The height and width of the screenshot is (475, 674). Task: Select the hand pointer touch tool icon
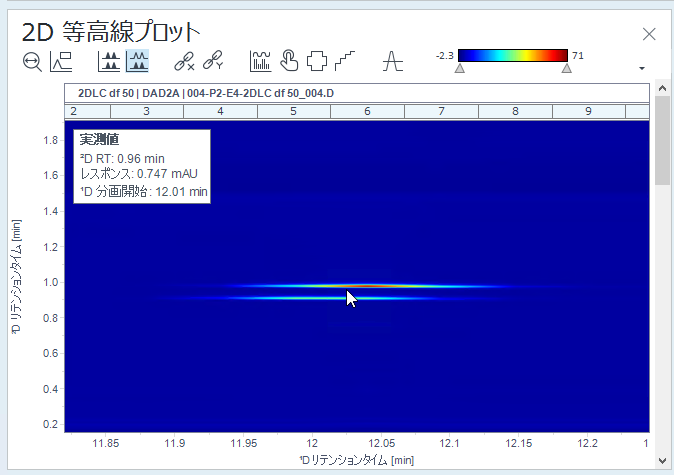[x=289, y=61]
